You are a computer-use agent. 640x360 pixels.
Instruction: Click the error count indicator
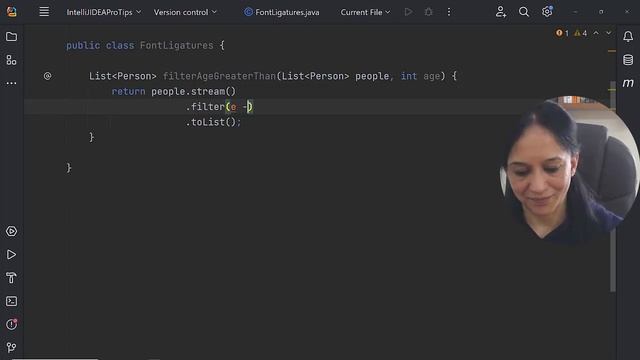(562, 33)
